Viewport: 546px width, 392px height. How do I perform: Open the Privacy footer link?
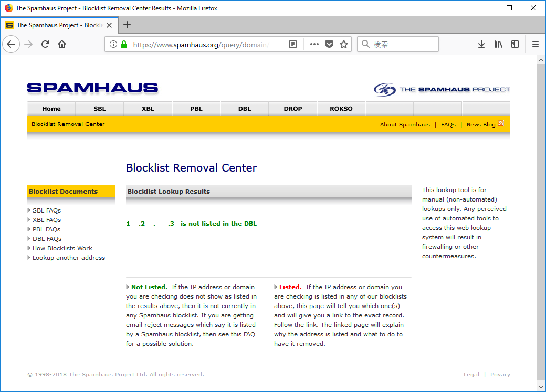[x=500, y=374]
